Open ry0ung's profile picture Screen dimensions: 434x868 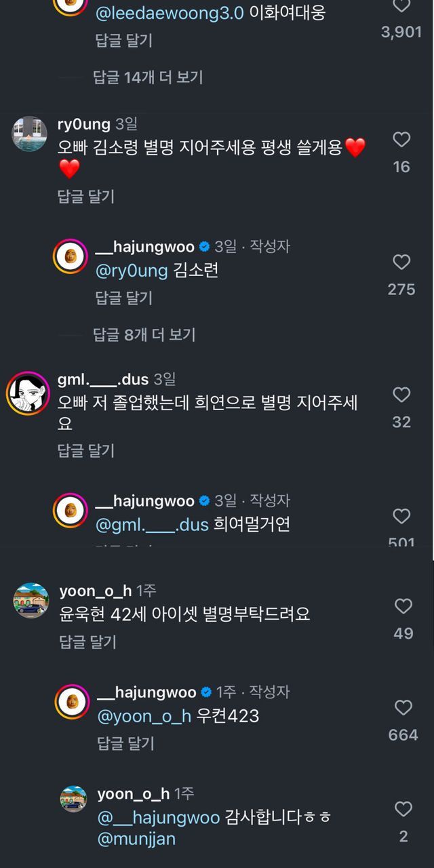pyautogui.click(x=29, y=134)
